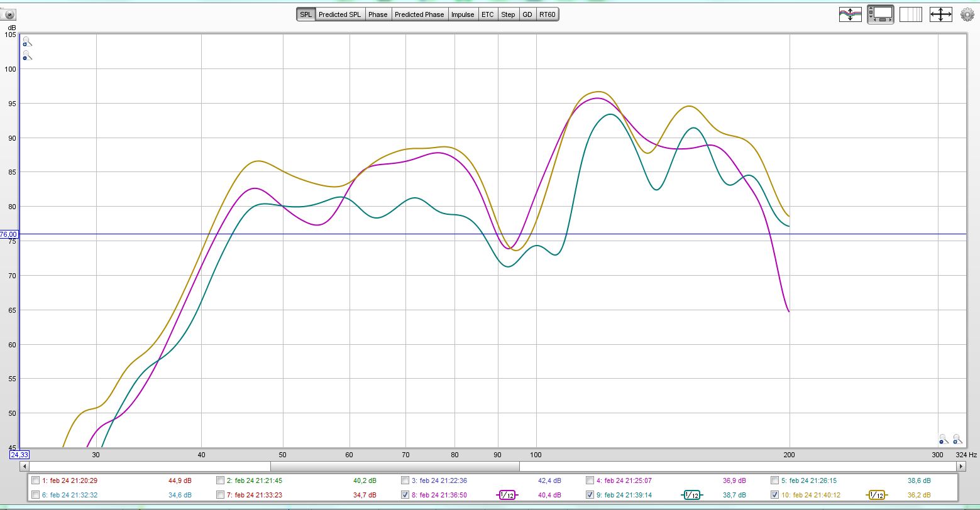
Task: Click the horizontal scrollbar thumb
Action: pos(395,467)
